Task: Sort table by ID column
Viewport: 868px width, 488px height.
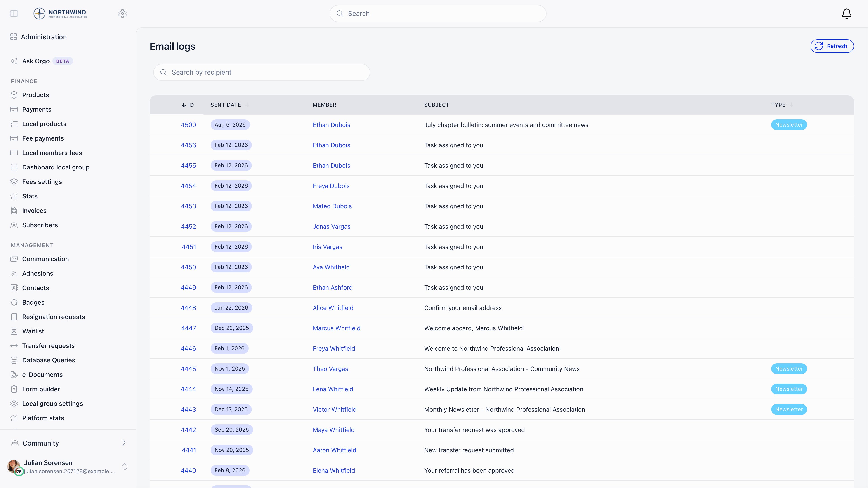Action: point(188,105)
